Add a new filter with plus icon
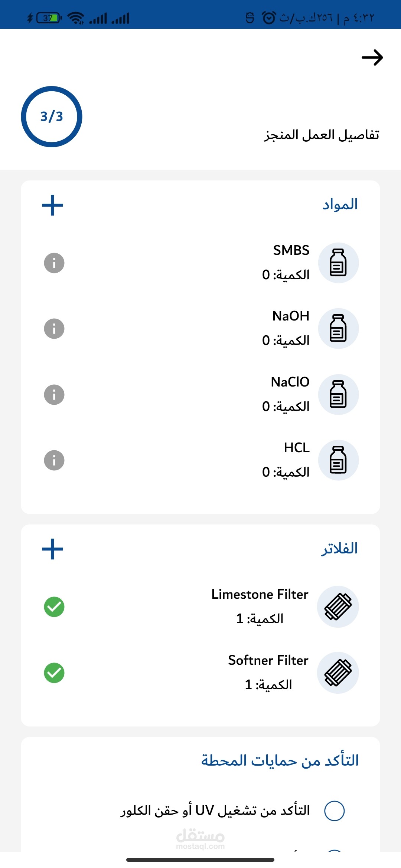This screenshot has width=401, height=868. pos(52,549)
